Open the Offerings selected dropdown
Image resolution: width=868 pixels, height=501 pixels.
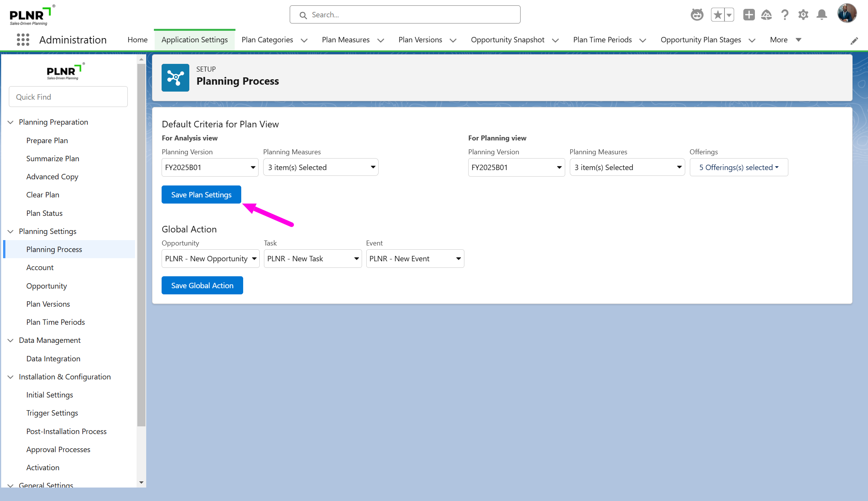[x=739, y=167]
